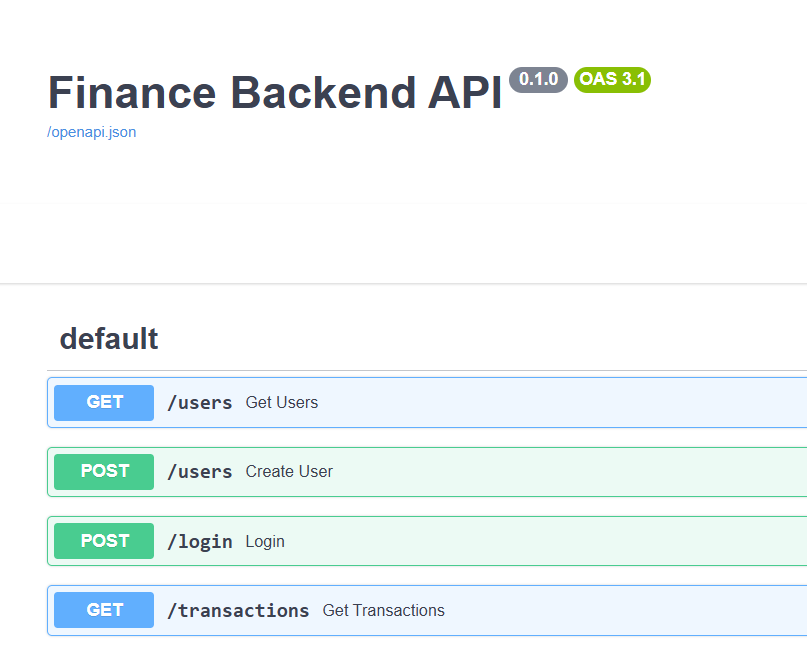
Task: Click the GET badge for Get Users
Action: 104,402
